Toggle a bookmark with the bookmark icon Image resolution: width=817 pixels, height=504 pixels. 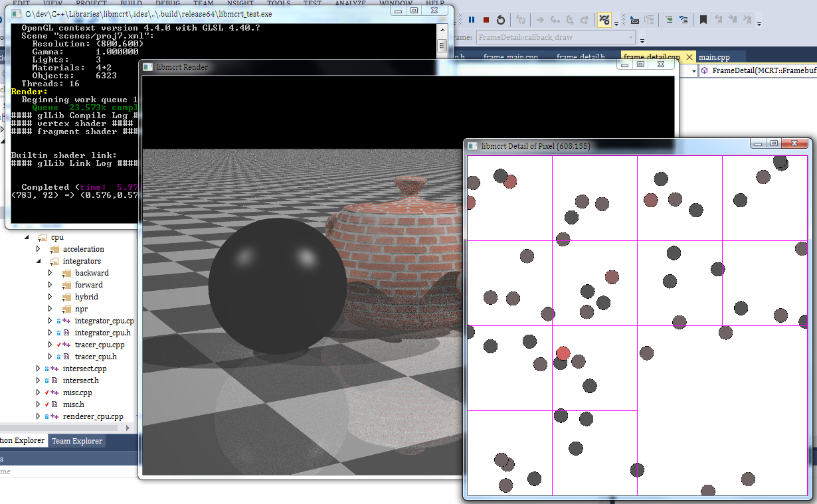point(703,20)
